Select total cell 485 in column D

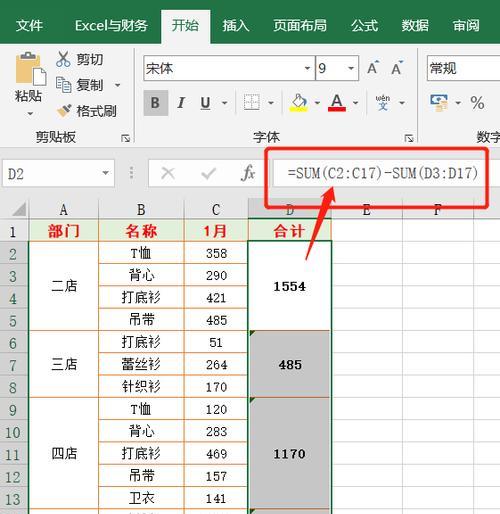(x=290, y=364)
